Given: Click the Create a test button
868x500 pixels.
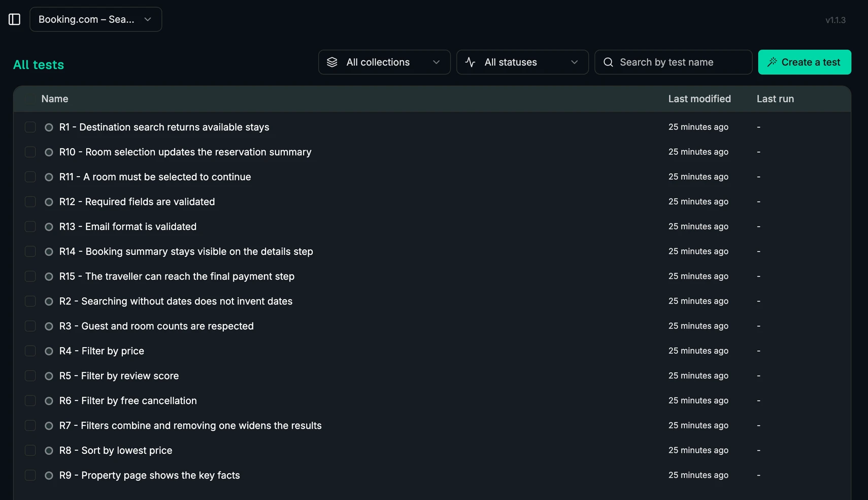Looking at the screenshot, I should pyautogui.click(x=805, y=62).
